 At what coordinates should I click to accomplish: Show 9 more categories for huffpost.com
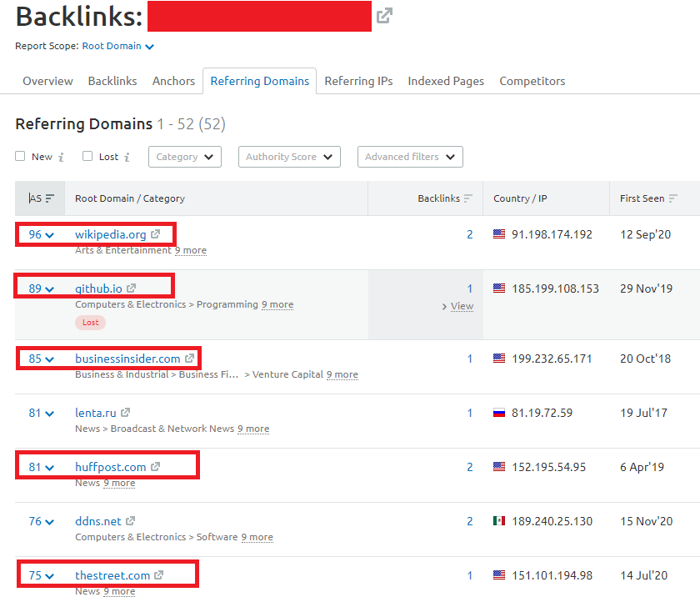(x=119, y=483)
